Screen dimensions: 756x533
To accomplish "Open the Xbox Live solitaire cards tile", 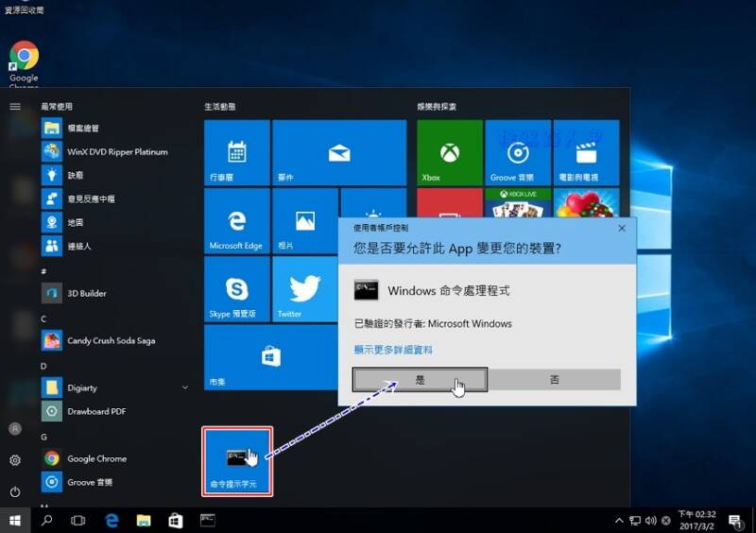I will 518,202.
